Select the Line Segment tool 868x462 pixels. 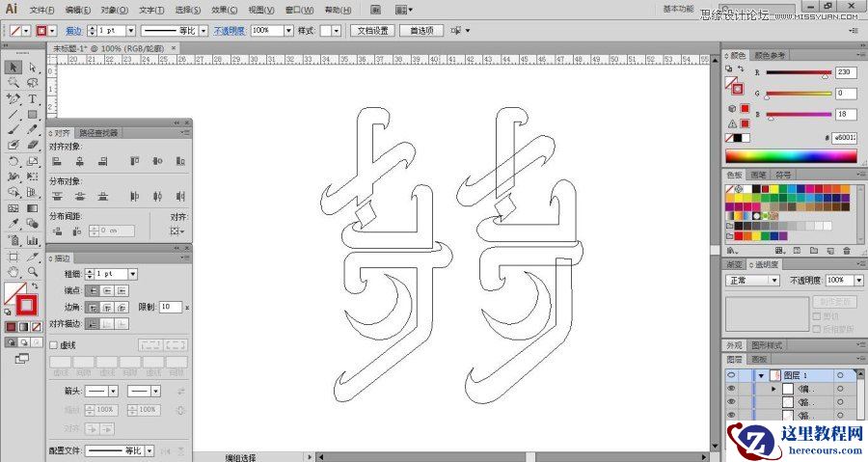pos(14,114)
